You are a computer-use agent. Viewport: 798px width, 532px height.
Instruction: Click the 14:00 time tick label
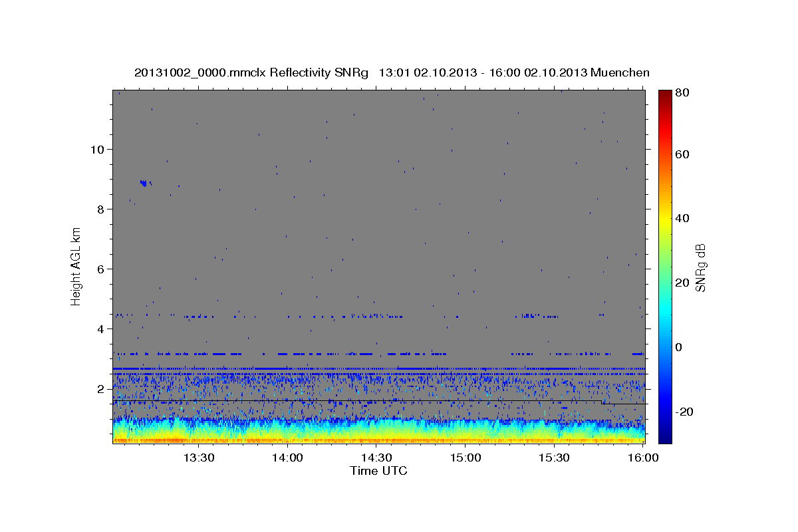[288, 458]
